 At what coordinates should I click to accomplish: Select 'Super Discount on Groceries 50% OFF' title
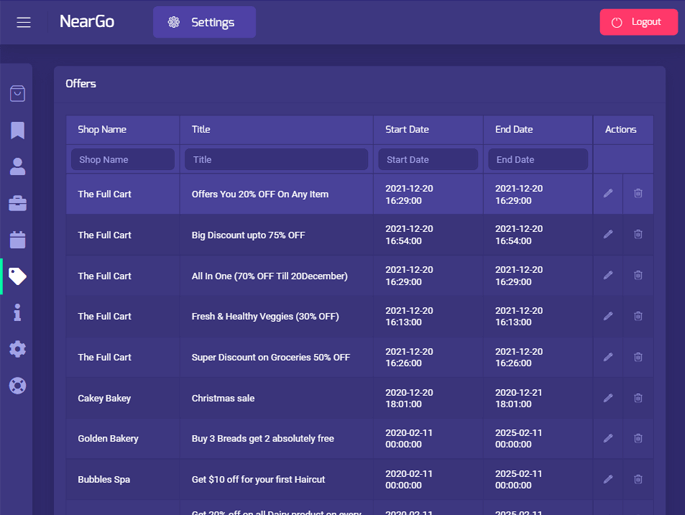[x=270, y=357]
